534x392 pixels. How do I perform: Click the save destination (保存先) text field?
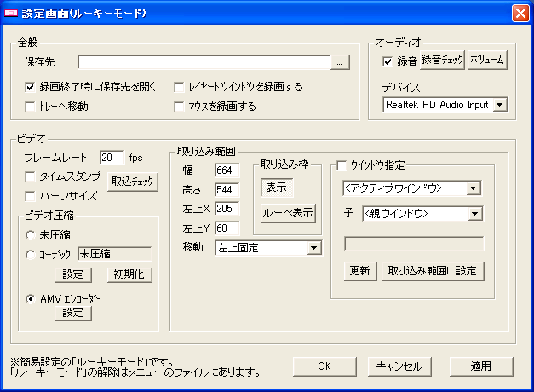coord(204,62)
